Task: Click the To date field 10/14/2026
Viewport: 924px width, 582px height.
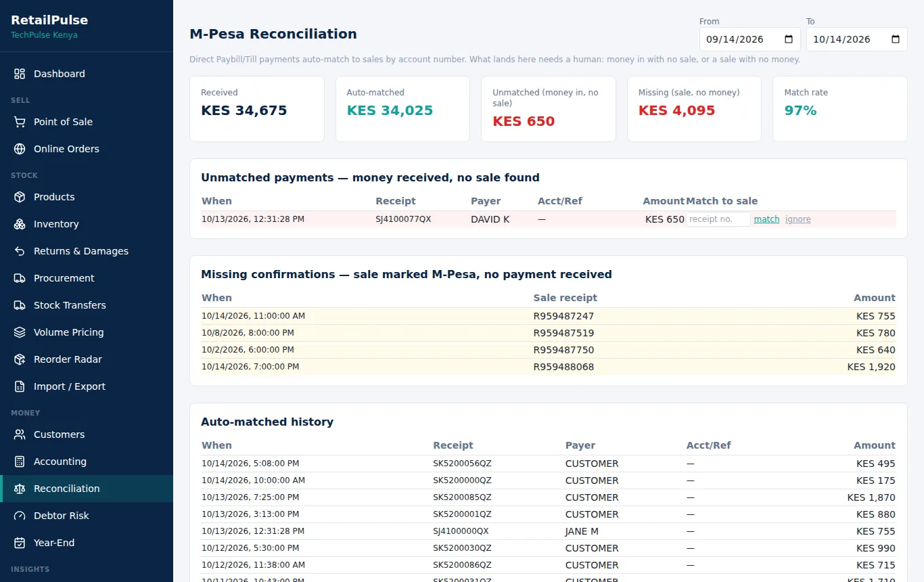Action: (857, 39)
